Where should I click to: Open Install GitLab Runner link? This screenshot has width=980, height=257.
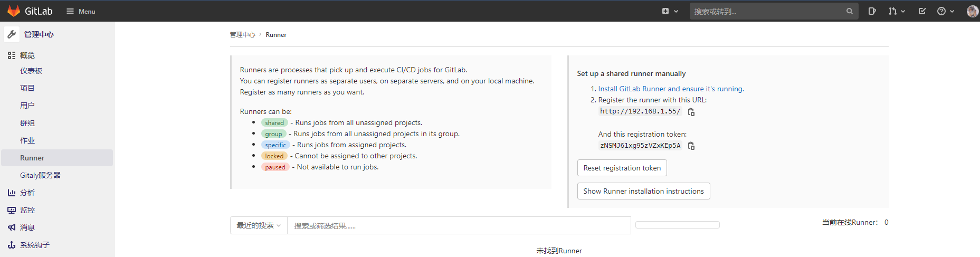point(671,89)
